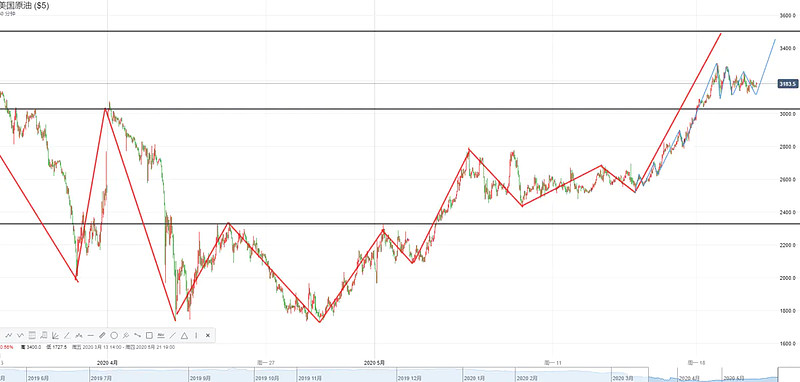Screen dimensions: 800x382
Task: Click the 1600.0 price axis label
Action: pyautogui.click(x=788, y=344)
